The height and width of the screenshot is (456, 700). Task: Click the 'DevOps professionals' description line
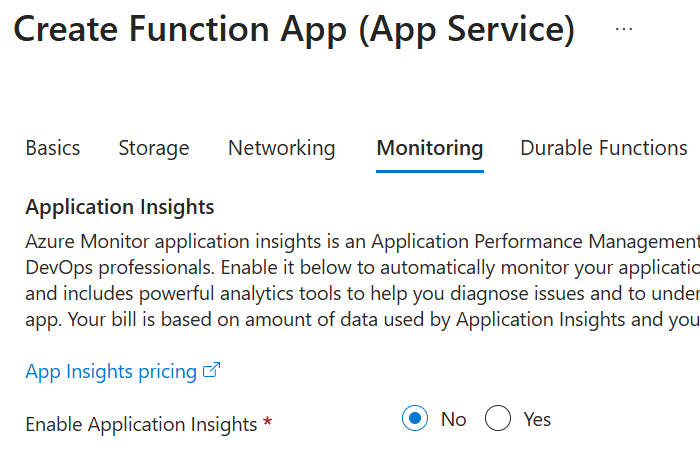[360, 269]
